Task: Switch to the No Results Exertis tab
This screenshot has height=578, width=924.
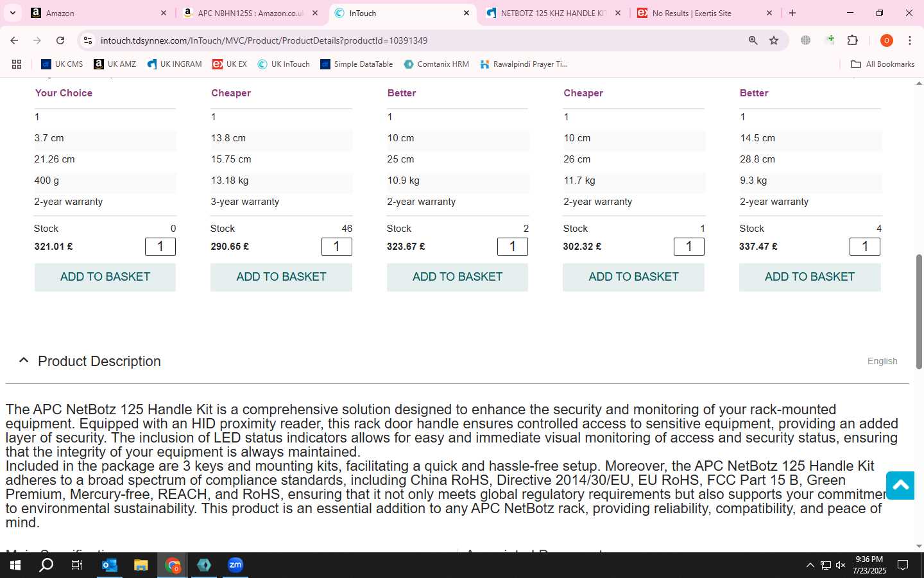Action: click(x=705, y=13)
